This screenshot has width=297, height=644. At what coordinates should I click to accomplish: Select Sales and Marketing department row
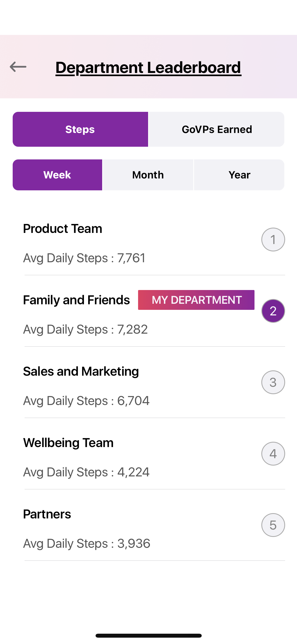81,371
